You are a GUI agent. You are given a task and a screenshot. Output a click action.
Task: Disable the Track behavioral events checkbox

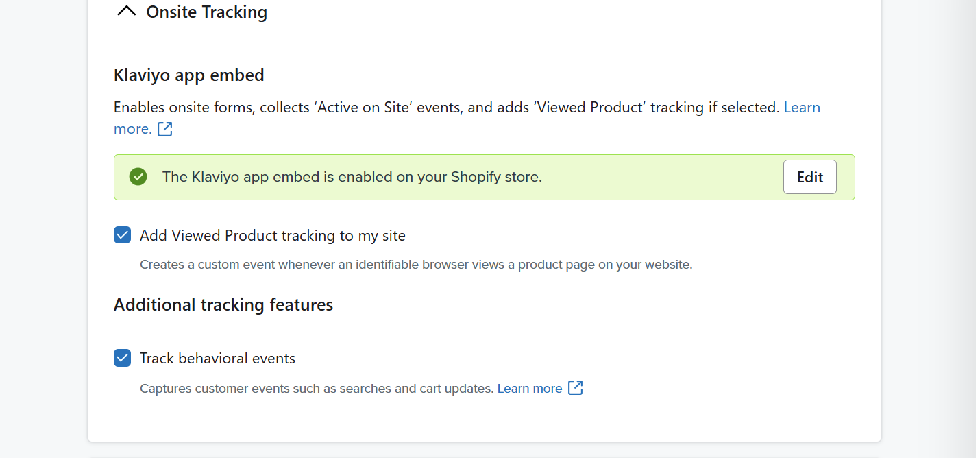point(123,358)
